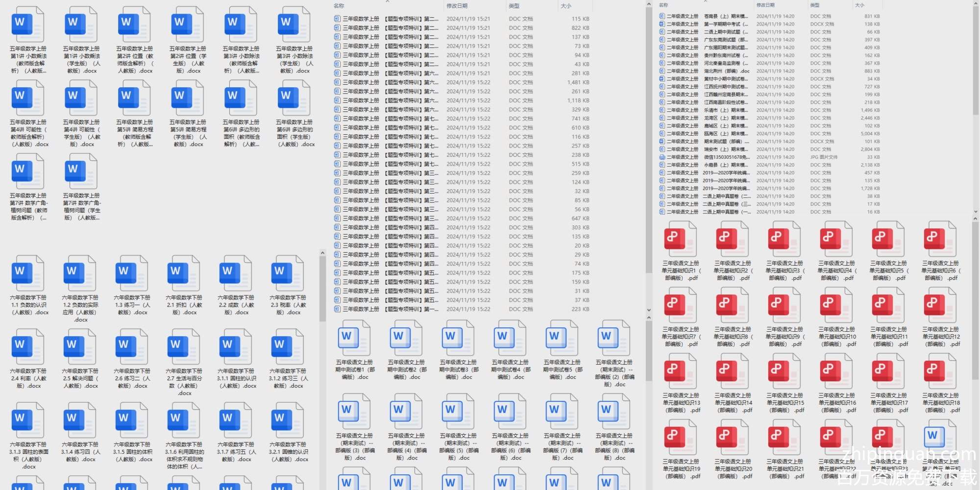980x490 pixels.
Task: Click scroll-up arrow of right file list
Action: pyautogui.click(x=975, y=4)
